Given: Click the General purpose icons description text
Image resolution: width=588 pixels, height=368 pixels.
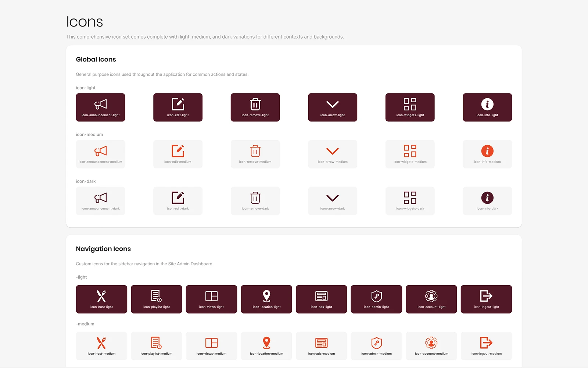Looking at the screenshot, I should click(x=162, y=74).
